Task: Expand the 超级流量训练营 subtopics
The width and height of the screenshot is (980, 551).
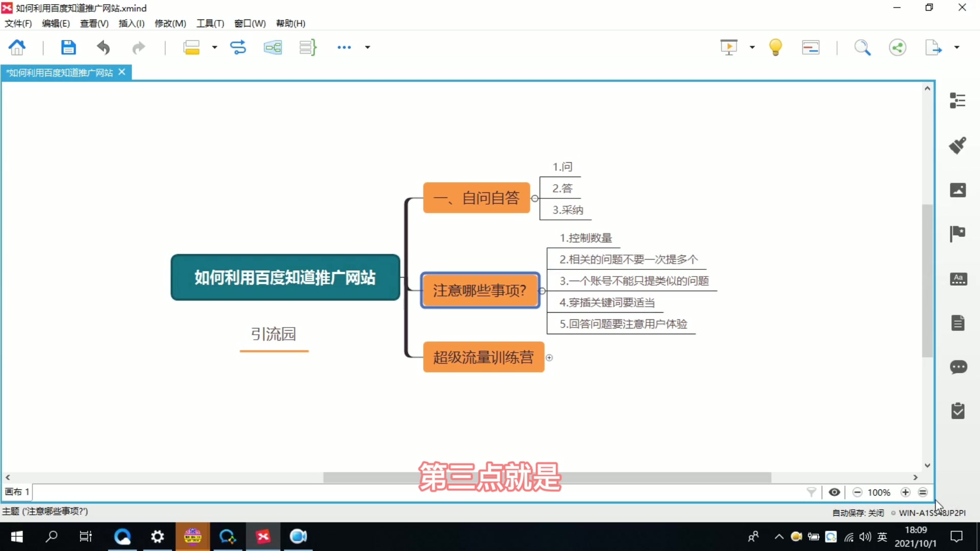Action: pos(549,358)
